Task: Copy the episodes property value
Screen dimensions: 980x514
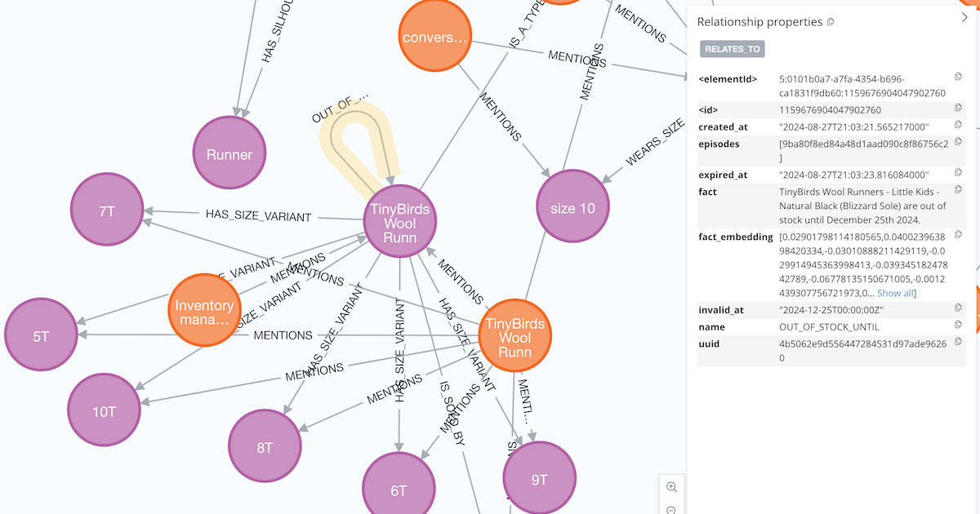Action: (959, 143)
